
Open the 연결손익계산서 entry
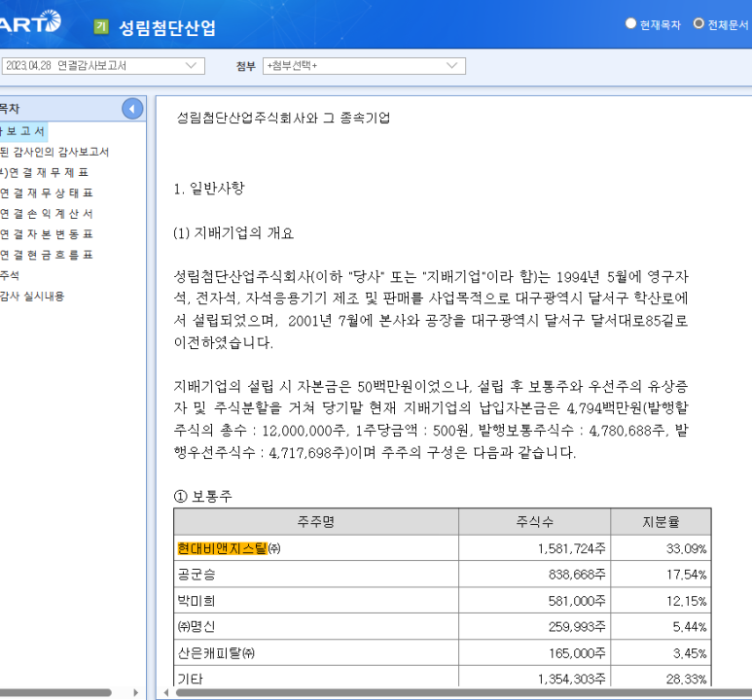(47, 214)
